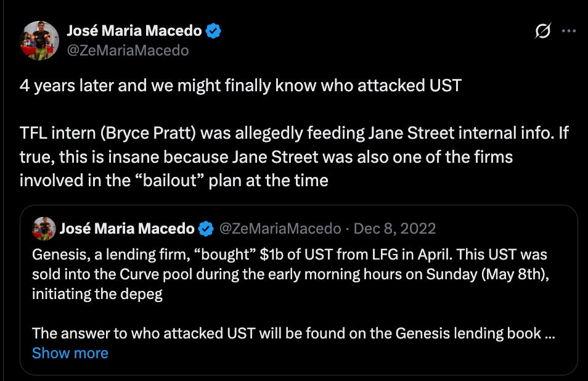Click the phrase "involved in the “bailout” plan at the time"
The image size is (588, 381).
tap(174, 181)
